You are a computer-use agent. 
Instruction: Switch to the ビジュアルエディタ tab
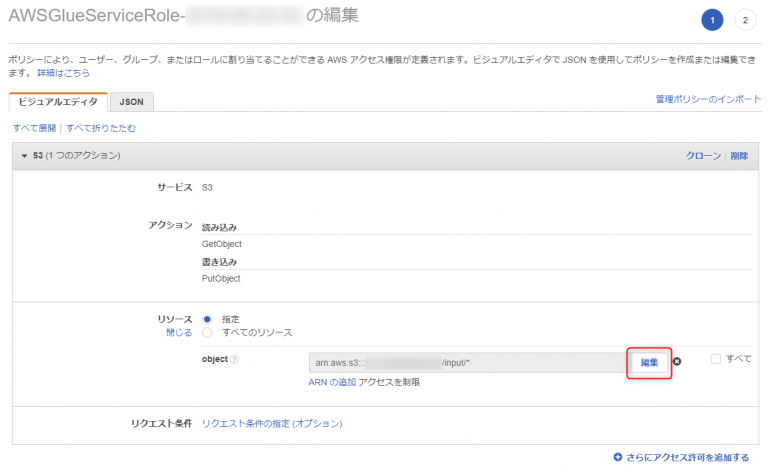pos(58,102)
